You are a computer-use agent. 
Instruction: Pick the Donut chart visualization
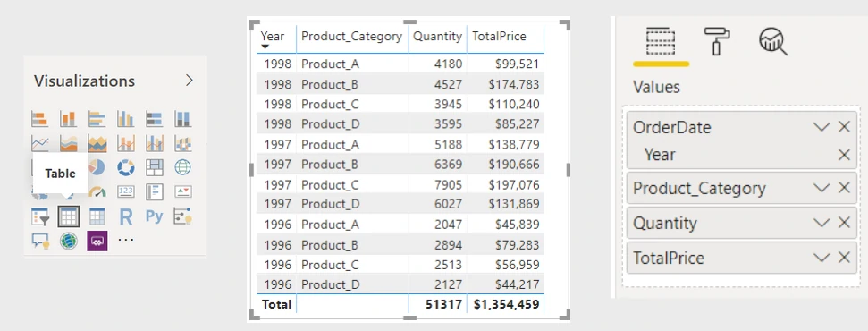click(126, 167)
